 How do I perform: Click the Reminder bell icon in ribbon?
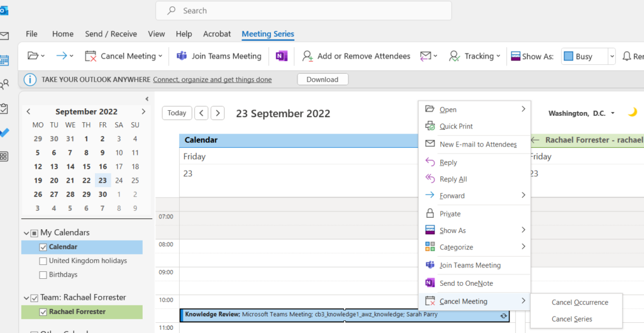(x=627, y=56)
